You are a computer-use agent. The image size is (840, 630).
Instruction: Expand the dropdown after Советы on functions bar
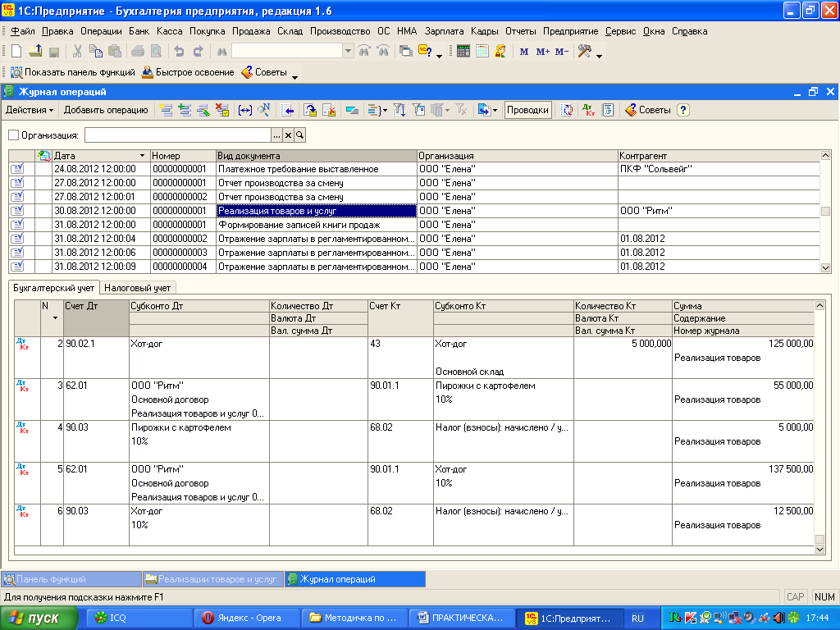(294, 77)
